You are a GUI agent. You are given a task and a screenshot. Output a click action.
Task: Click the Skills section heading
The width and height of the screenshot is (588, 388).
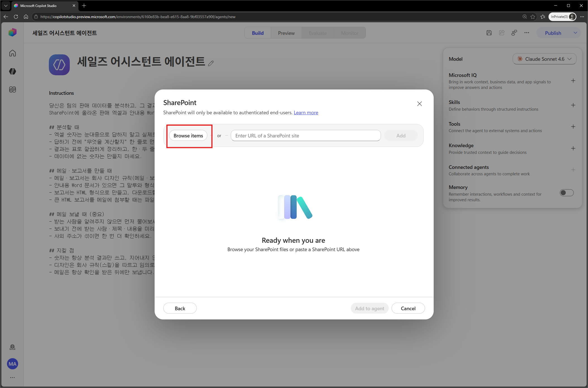(454, 102)
